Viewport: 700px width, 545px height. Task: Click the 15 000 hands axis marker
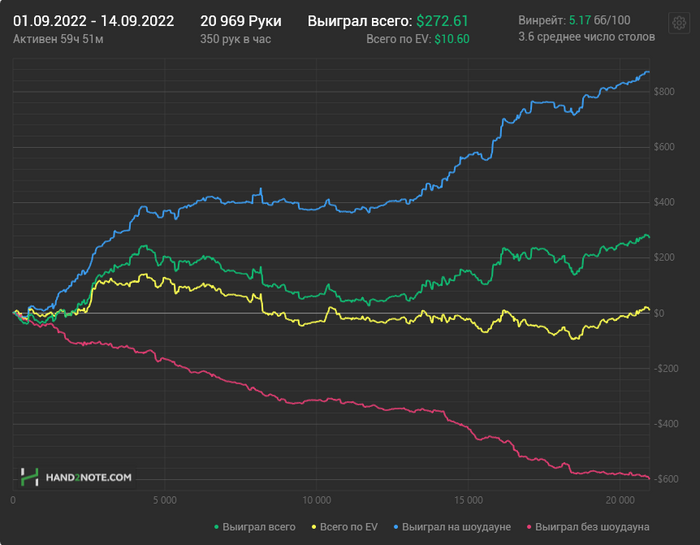tap(468, 499)
